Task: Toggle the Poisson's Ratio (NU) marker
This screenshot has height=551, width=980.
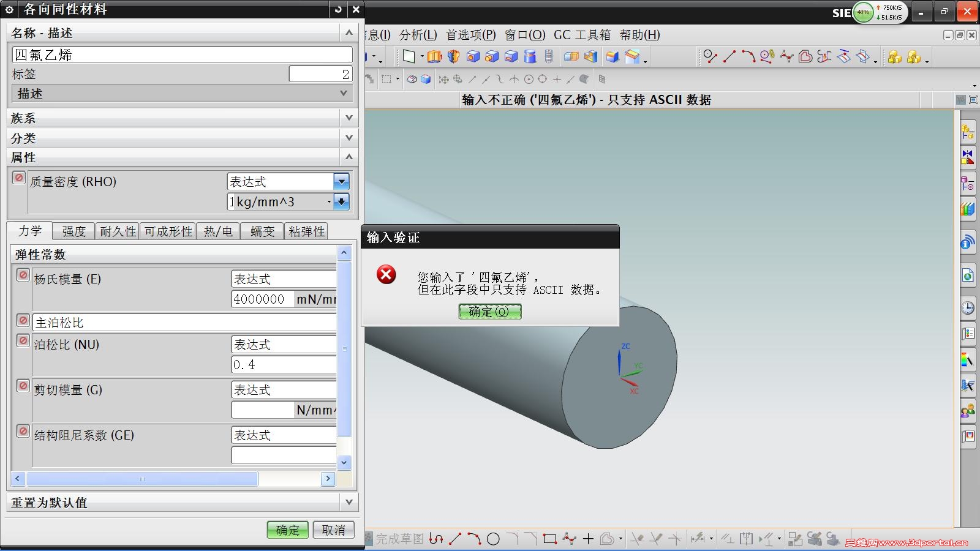Action: pyautogui.click(x=23, y=340)
